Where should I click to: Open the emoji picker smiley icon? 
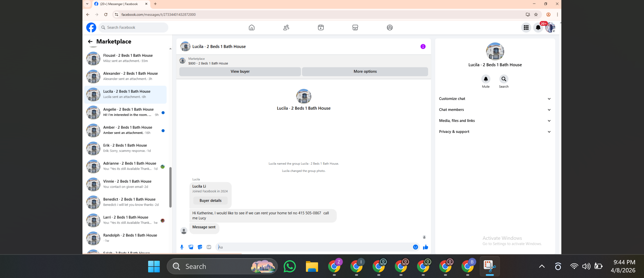click(415, 247)
